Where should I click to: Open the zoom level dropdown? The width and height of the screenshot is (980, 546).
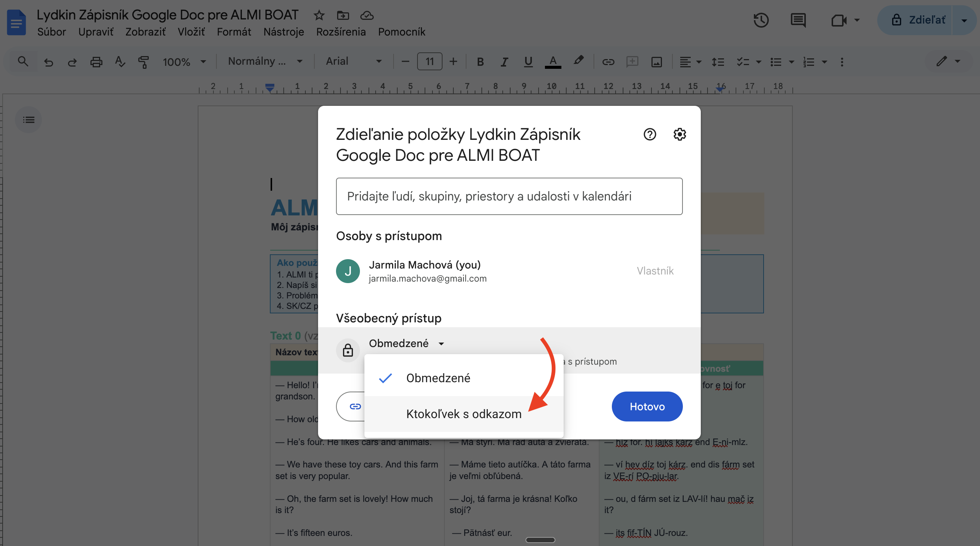(184, 61)
